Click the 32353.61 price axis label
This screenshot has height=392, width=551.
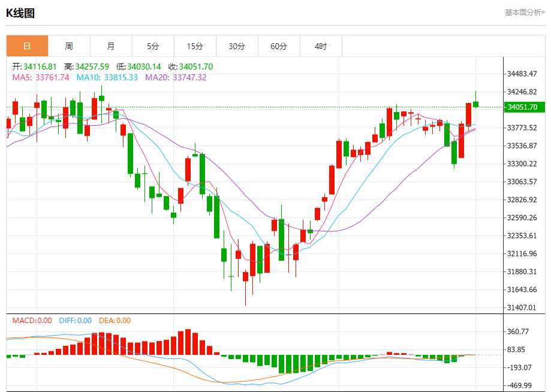point(522,236)
